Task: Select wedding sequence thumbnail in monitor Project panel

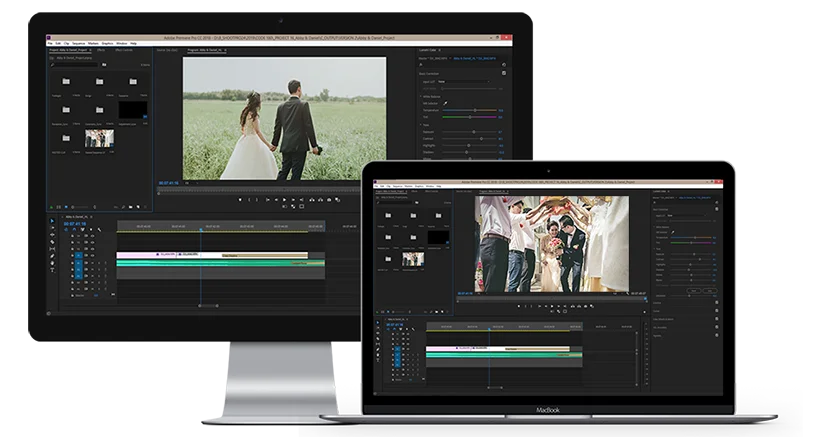Action: [99, 139]
